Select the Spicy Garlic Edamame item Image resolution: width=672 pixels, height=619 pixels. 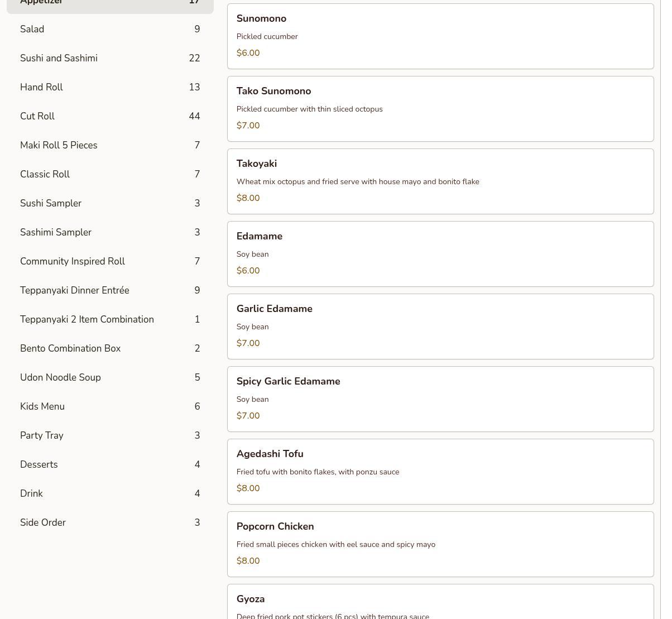(x=440, y=399)
